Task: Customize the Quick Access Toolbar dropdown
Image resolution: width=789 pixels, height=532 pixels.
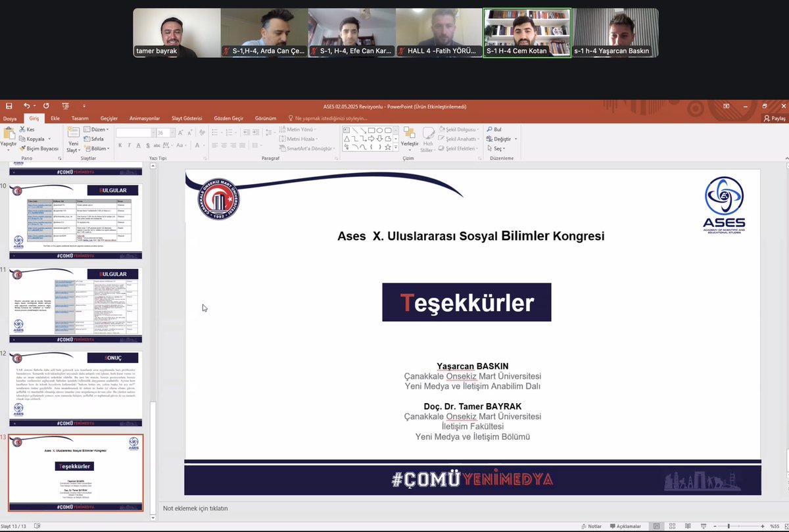Action: click(84, 106)
